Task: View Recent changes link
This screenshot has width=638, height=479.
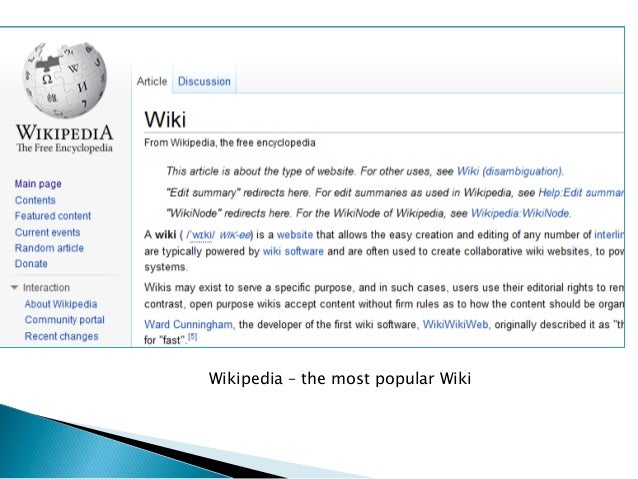Action: (x=61, y=336)
